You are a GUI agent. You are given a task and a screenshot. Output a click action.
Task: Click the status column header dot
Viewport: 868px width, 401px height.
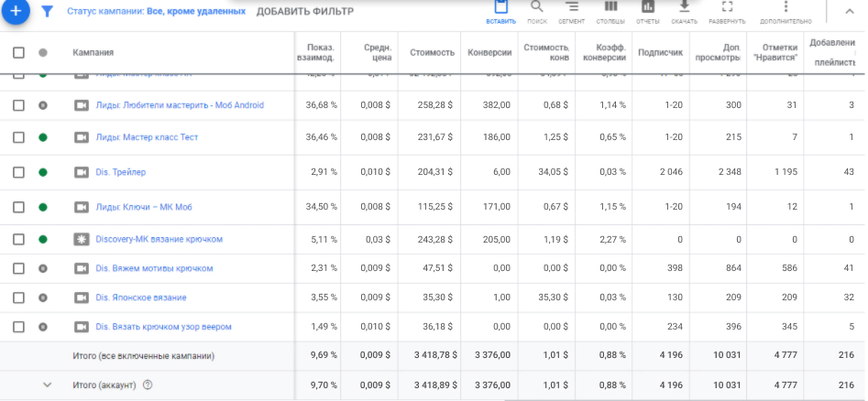(x=43, y=52)
